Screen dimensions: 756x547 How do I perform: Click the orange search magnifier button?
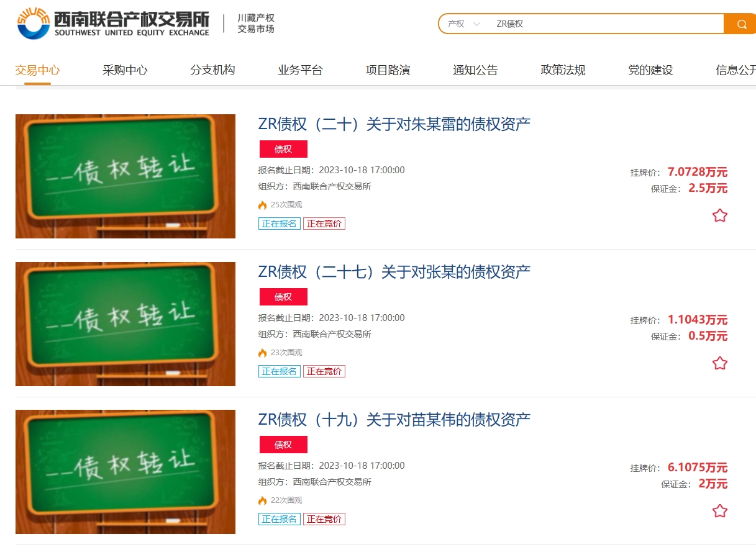(740, 24)
